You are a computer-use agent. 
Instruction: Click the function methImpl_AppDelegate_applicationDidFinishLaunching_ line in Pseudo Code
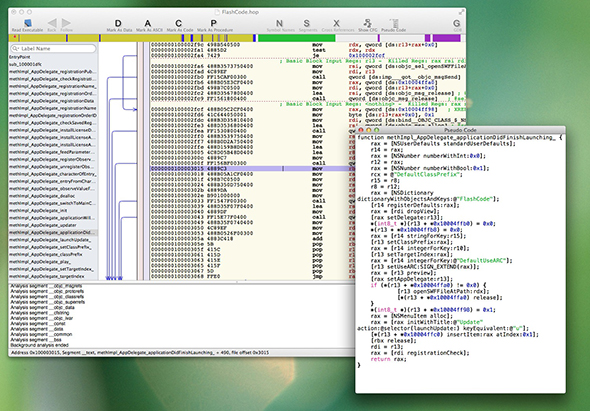pyautogui.click(x=460, y=138)
